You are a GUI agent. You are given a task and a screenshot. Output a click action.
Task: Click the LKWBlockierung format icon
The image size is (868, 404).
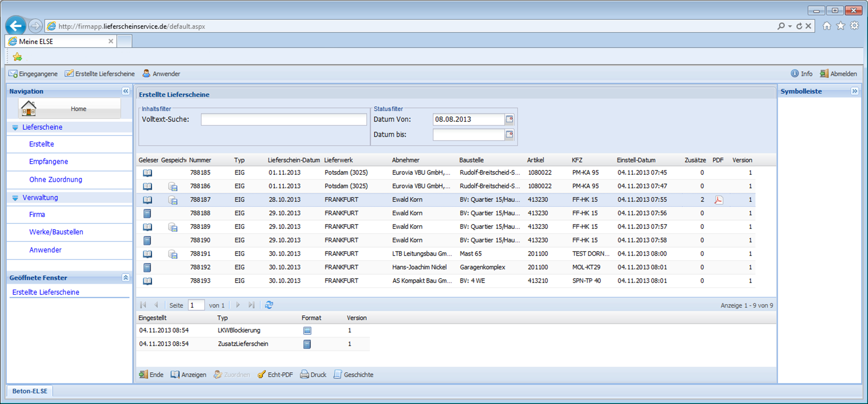click(307, 330)
